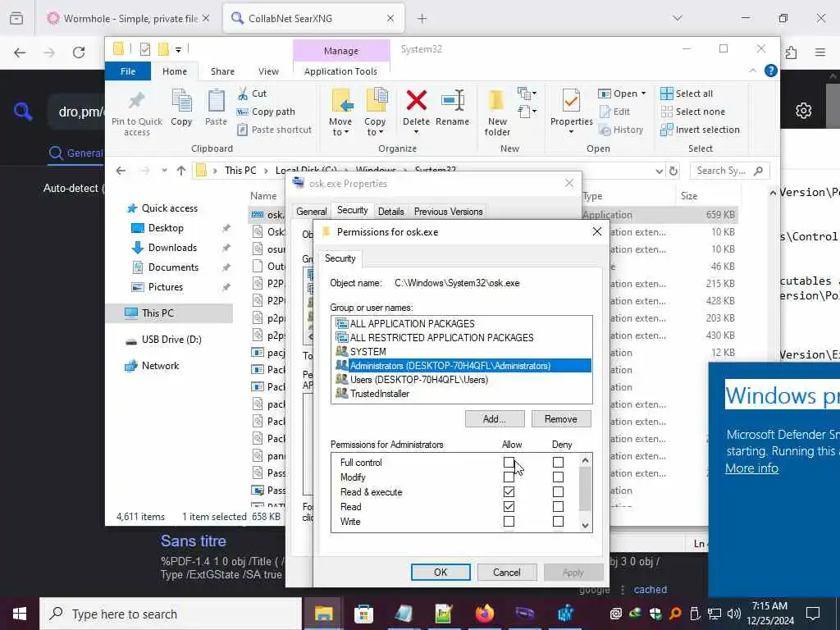Click the volume icon in system tray
This screenshot has width=840, height=630.
pos(734,614)
